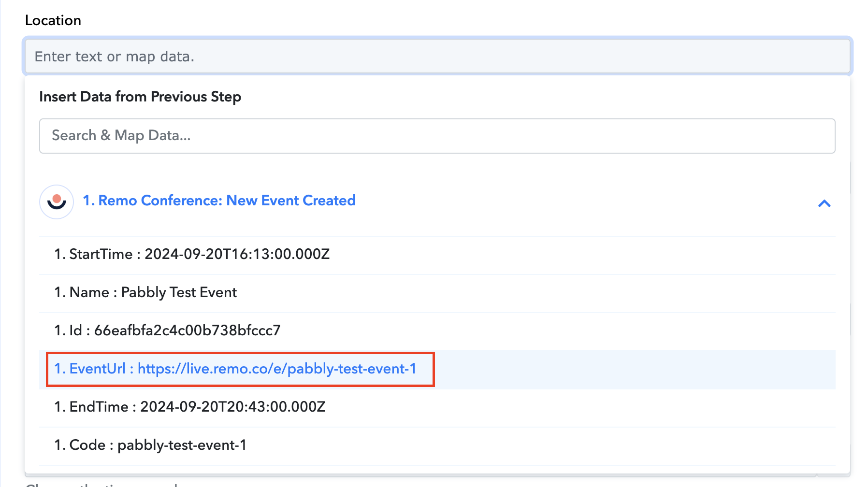Screen dimensions: 868x487
Task: Select the EndTime data row
Action: click(x=437, y=407)
